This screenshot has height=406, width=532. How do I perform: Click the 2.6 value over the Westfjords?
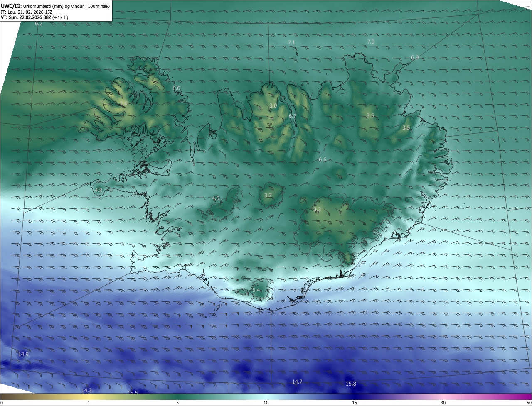(x=123, y=103)
